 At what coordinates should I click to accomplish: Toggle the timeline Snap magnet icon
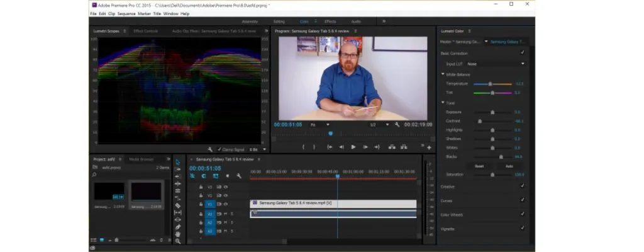click(x=204, y=176)
